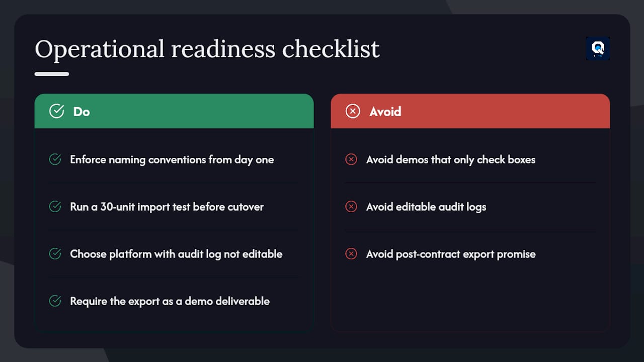Select the green Do header bar
Viewport: 644px width, 362px height.
tap(174, 111)
